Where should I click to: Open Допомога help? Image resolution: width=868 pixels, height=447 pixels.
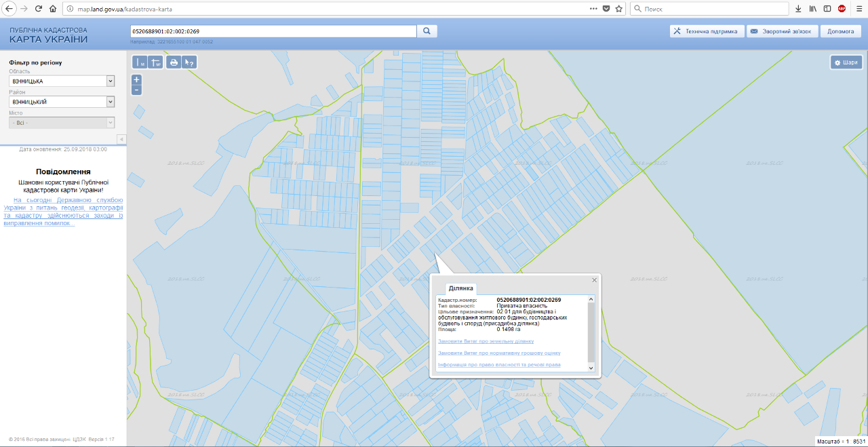point(840,31)
